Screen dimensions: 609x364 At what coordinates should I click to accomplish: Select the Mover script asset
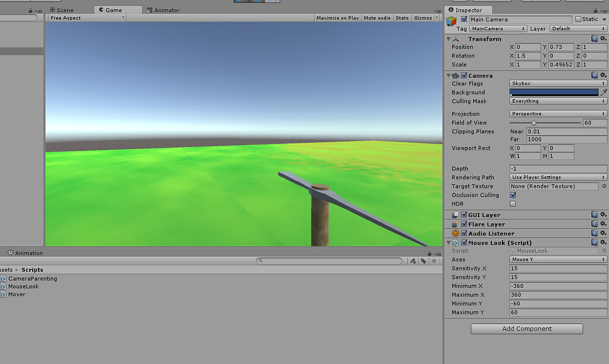pyautogui.click(x=18, y=294)
